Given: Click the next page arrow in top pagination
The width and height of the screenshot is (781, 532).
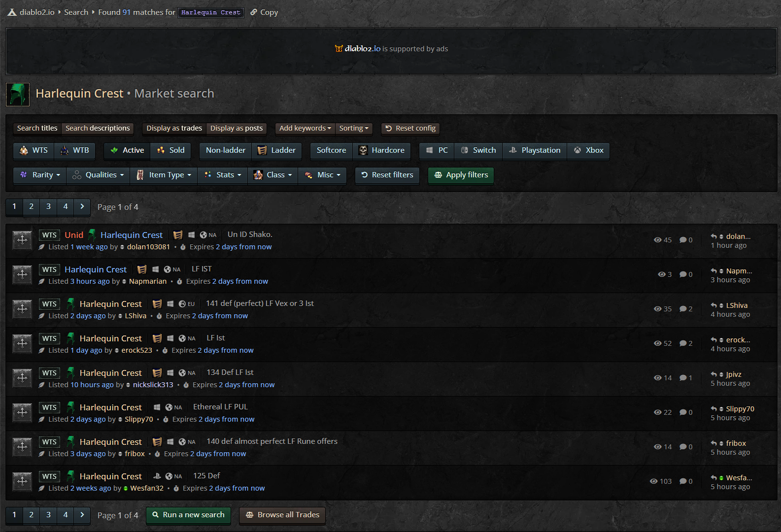Looking at the screenshot, I should pyautogui.click(x=82, y=206).
